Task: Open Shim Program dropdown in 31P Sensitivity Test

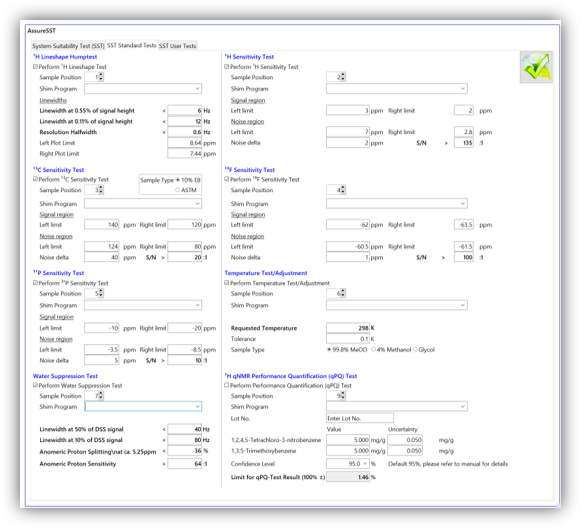Action: point(143,305)
